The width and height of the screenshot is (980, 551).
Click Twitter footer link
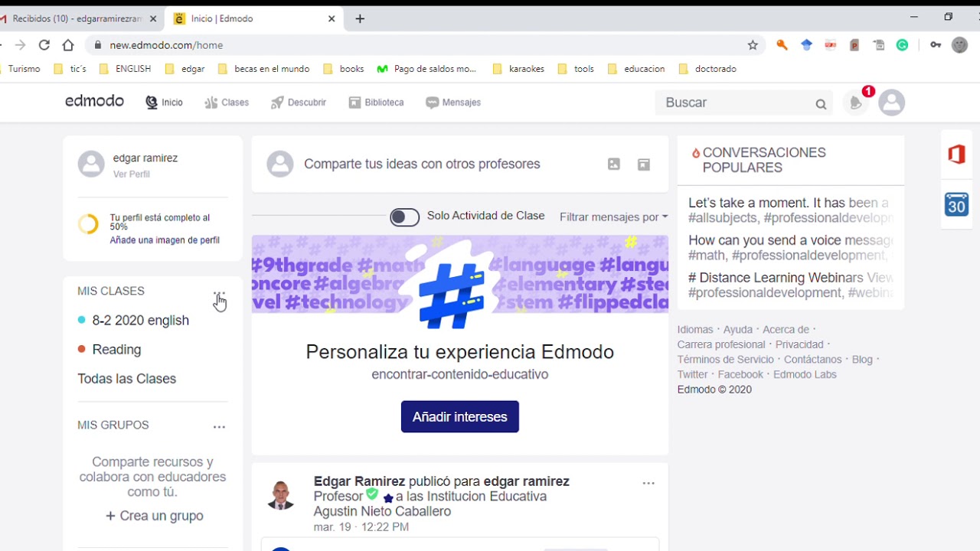[x=693, y=375]
